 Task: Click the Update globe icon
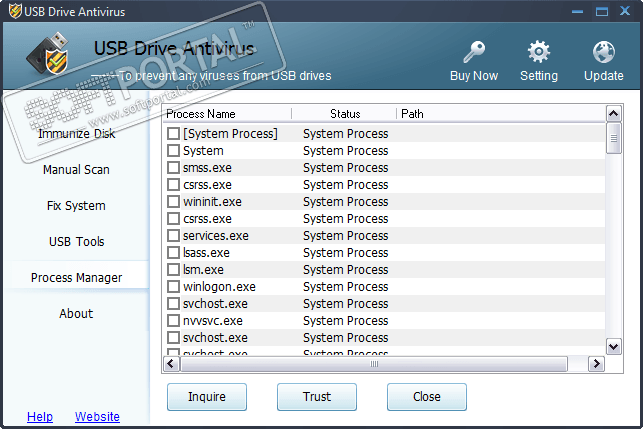click(x=603, y=52)
